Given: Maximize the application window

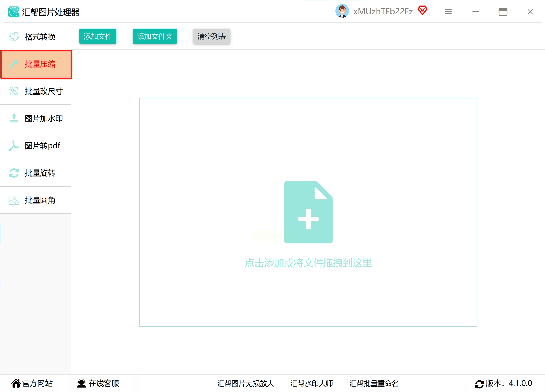Looking at the screenshot, I should click(503, 12).
